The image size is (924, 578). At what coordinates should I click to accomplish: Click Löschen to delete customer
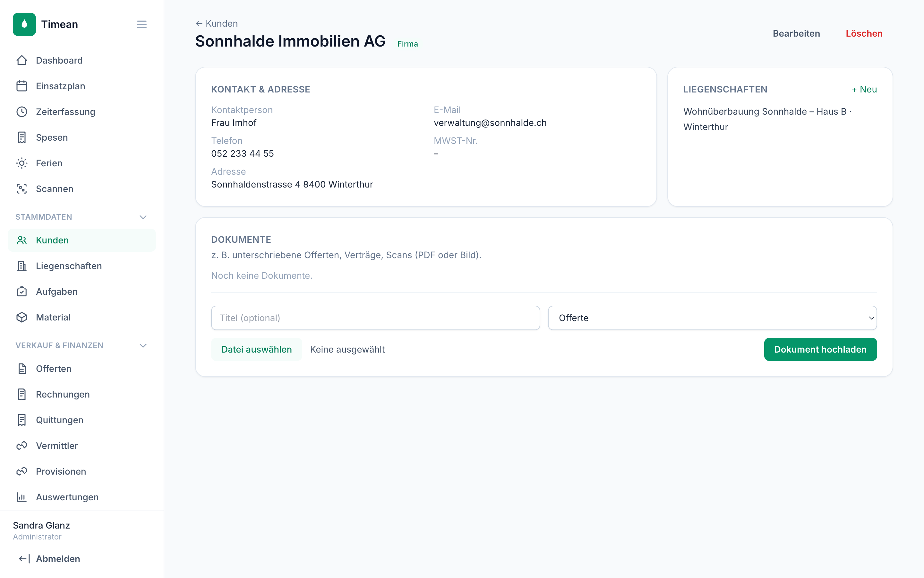(x=864, y=34)
